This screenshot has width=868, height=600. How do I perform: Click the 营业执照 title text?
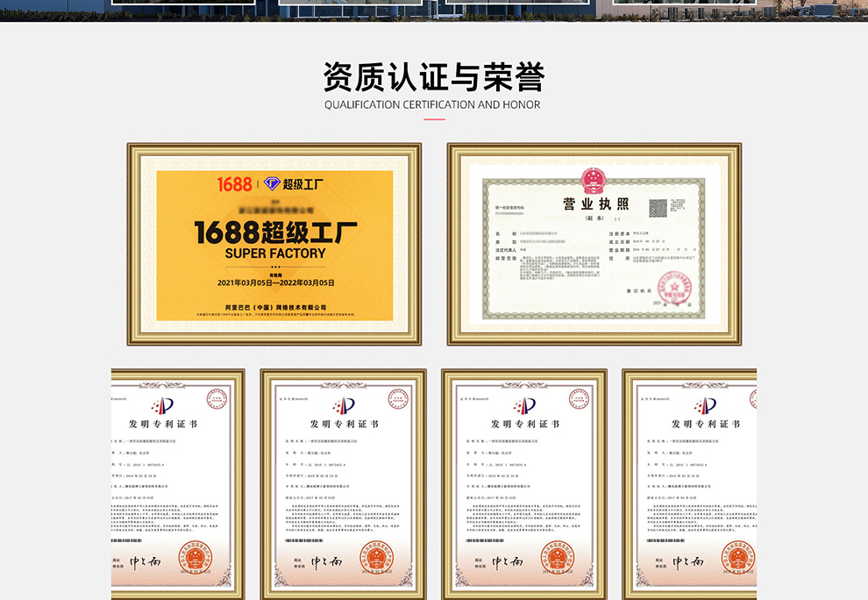[x=596, y=204]
